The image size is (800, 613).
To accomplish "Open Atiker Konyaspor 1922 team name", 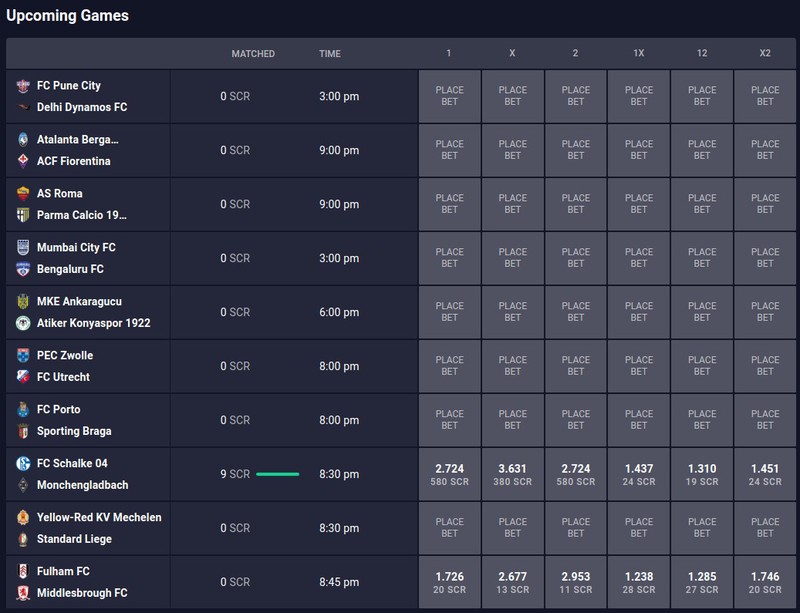I will coord(94,323).
